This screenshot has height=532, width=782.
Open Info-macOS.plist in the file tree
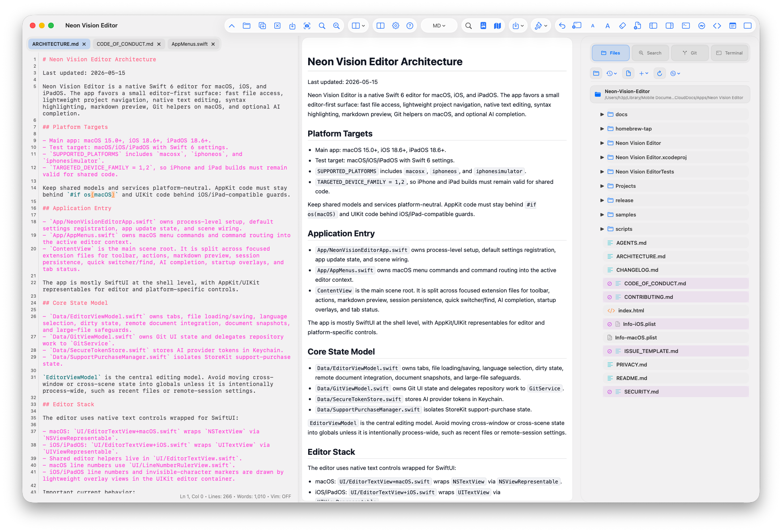(676, 338)
